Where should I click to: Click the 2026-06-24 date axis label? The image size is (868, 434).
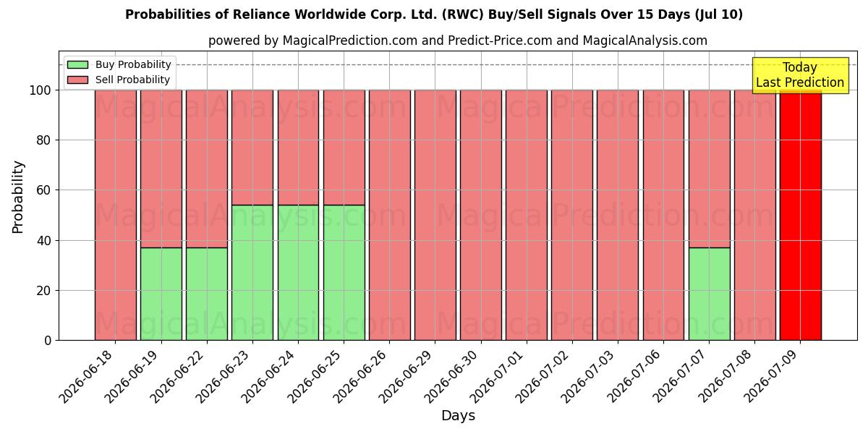point(271,375)
